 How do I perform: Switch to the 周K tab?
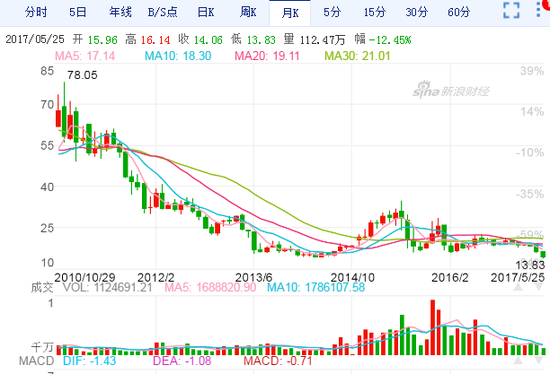click(248, 12)
